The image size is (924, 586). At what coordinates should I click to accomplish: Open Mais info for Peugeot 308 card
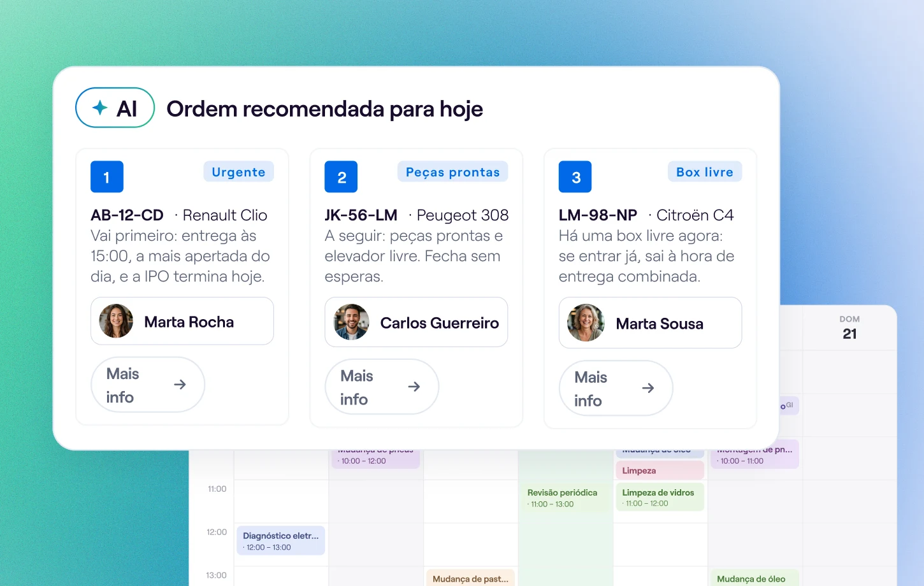point(382,387)
